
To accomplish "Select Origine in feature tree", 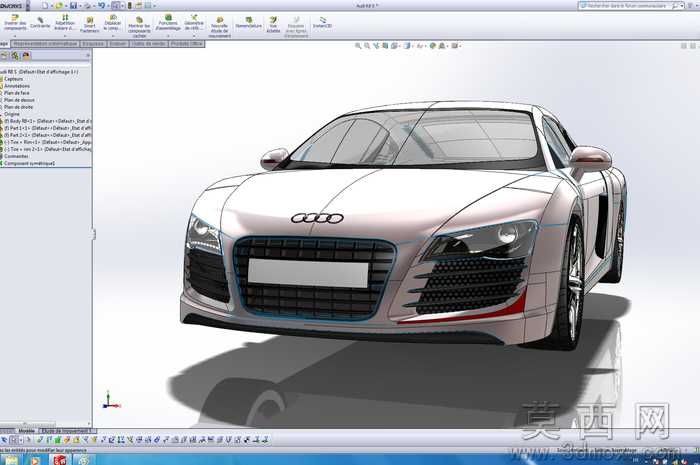I will tap(12, 114).
